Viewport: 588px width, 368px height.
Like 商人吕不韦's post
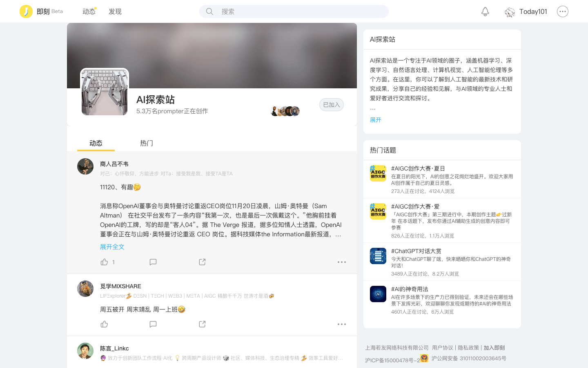[x=105, y=262]
